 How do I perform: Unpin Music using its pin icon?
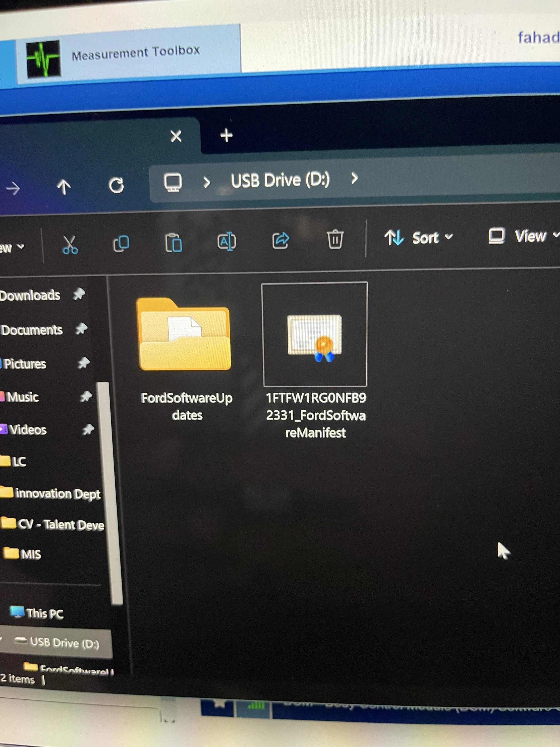click(x=86, y=396)
